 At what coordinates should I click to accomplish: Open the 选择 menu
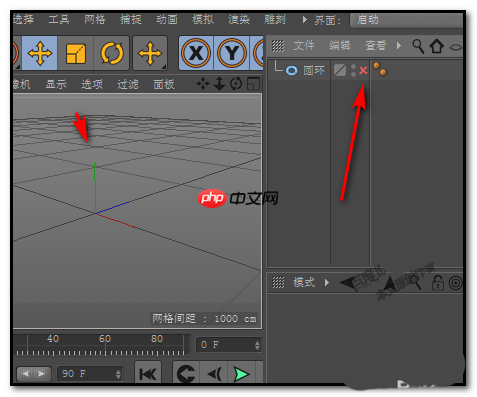pyautogui.click(x=23, y=19)
